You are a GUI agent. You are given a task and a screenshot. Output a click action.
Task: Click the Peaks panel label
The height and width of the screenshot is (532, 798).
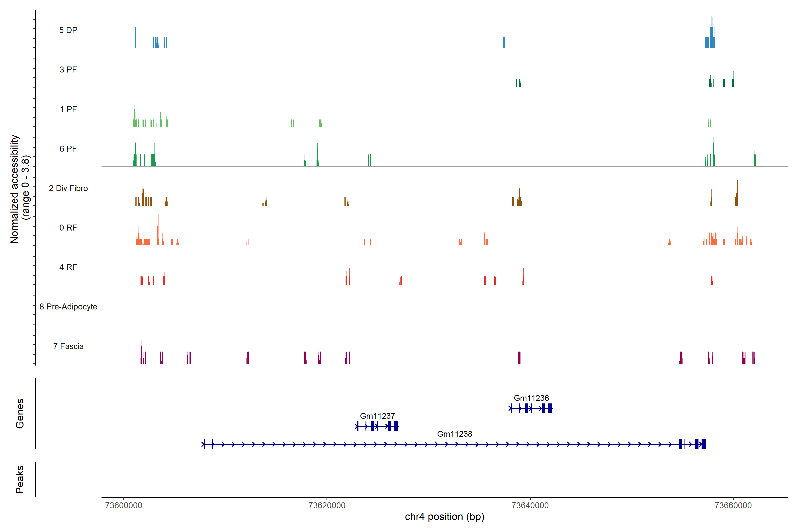(x=20, y=479)
